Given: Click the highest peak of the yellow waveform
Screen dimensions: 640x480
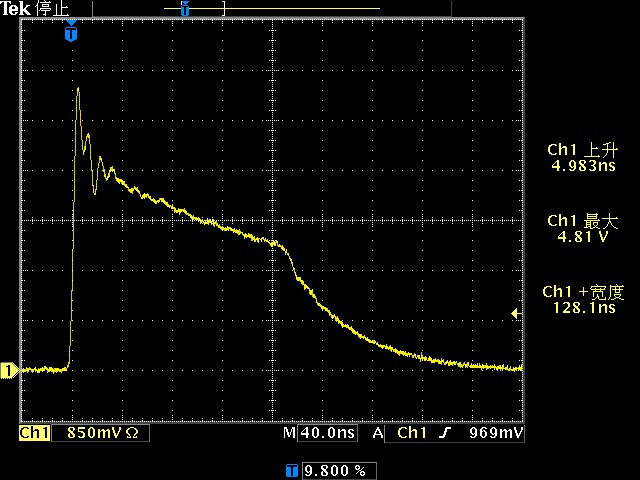Looking at the screenshot, I should (x=78, y=90).
